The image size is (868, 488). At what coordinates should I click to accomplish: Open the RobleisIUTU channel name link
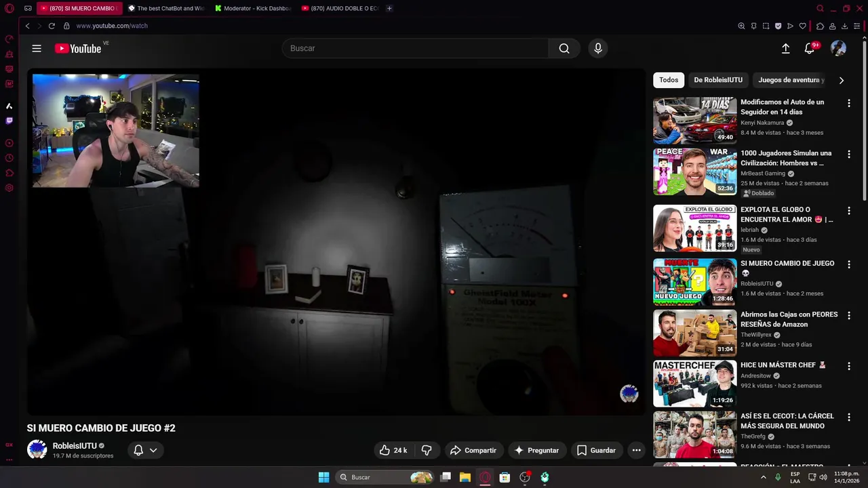(75, 446)
